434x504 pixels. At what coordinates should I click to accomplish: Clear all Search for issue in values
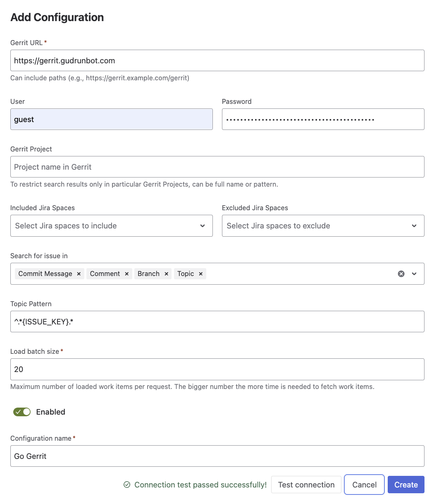[401, 274]
